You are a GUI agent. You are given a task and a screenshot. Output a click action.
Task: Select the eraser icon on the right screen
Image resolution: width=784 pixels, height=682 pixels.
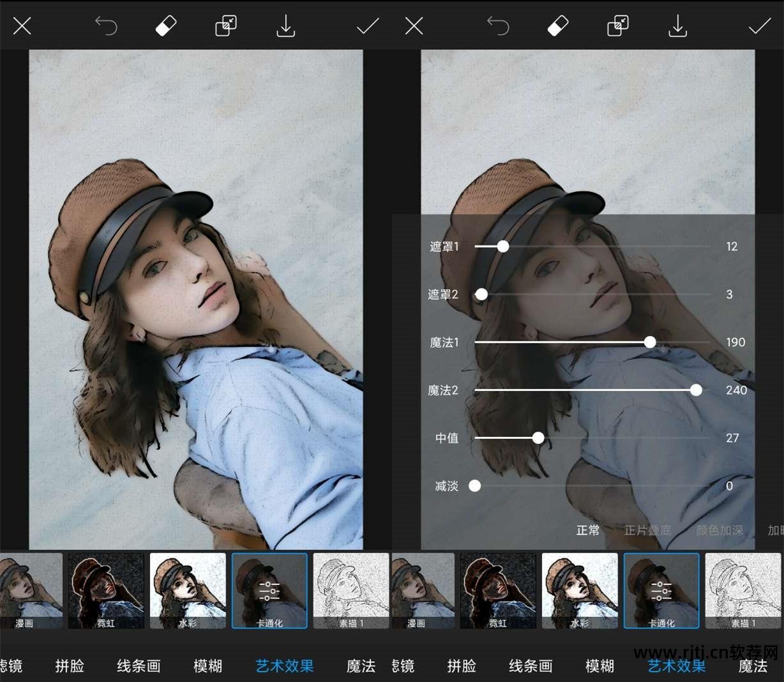pos(558,26)
